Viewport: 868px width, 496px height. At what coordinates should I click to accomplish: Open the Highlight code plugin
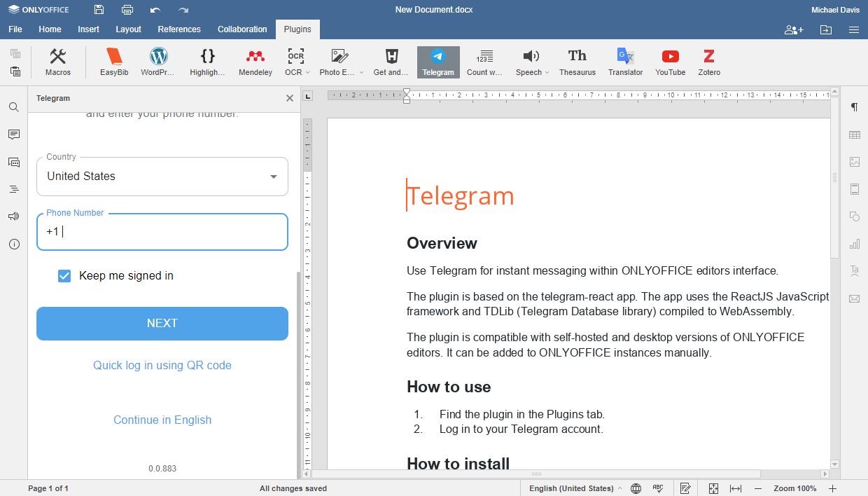pos(207,62)
